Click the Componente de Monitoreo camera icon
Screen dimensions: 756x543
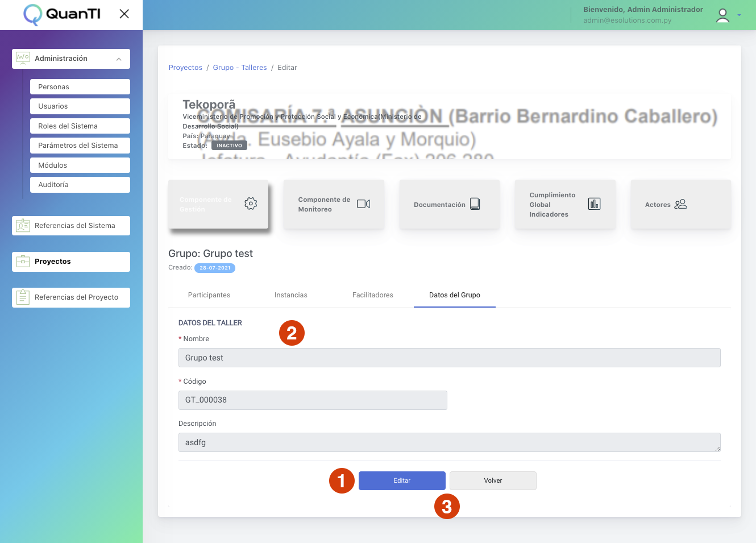pos(364,204)
